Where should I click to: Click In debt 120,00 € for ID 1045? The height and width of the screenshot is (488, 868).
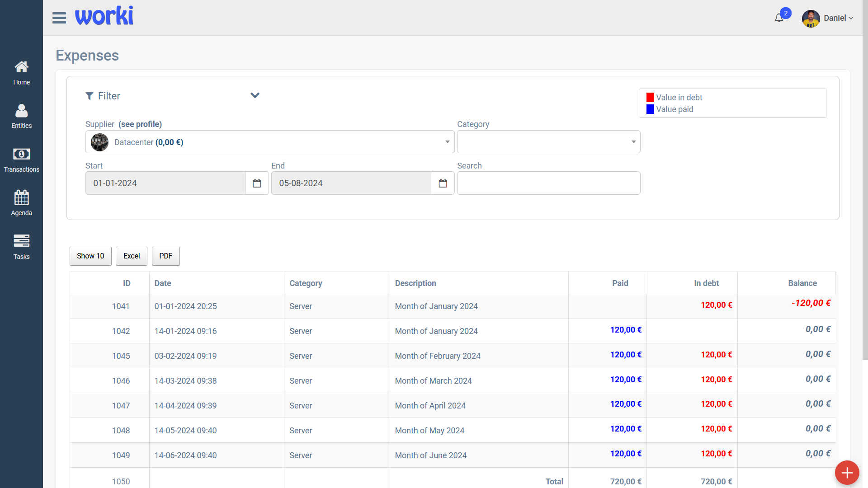tap(717, 355)
